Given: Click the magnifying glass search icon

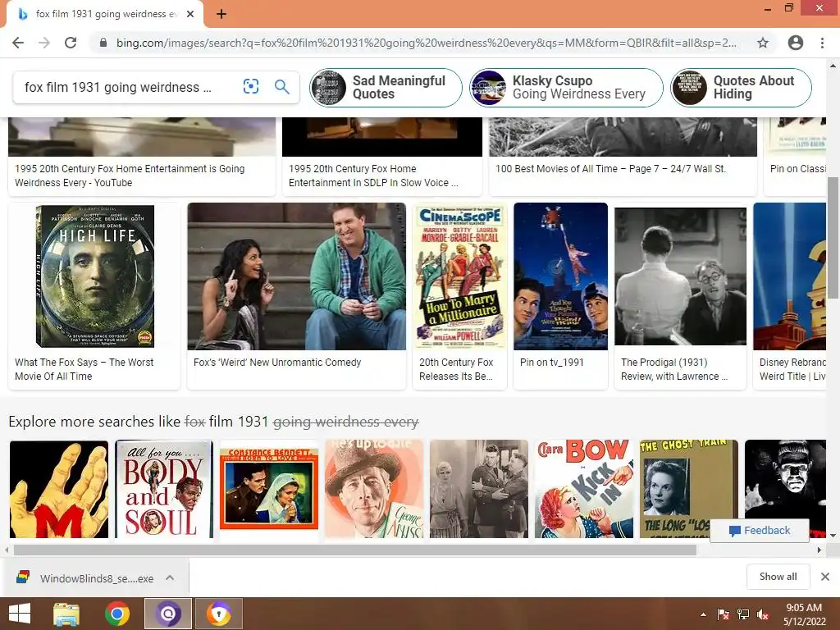Looking at the screenshot, I should point(282,86).
